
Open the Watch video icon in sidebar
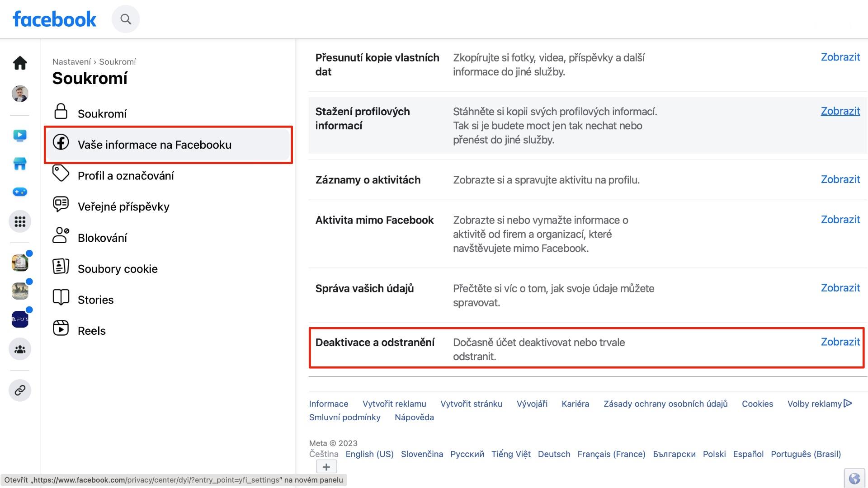[20, 136]
